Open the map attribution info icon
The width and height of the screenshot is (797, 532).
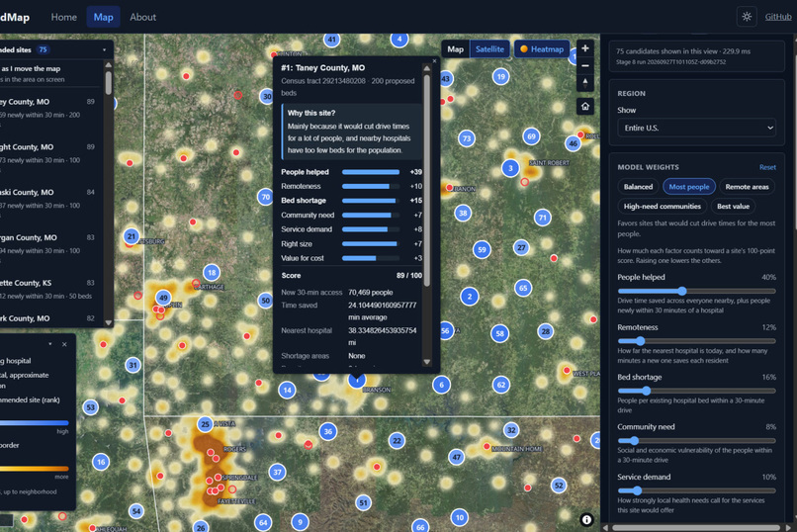(586, 519)
